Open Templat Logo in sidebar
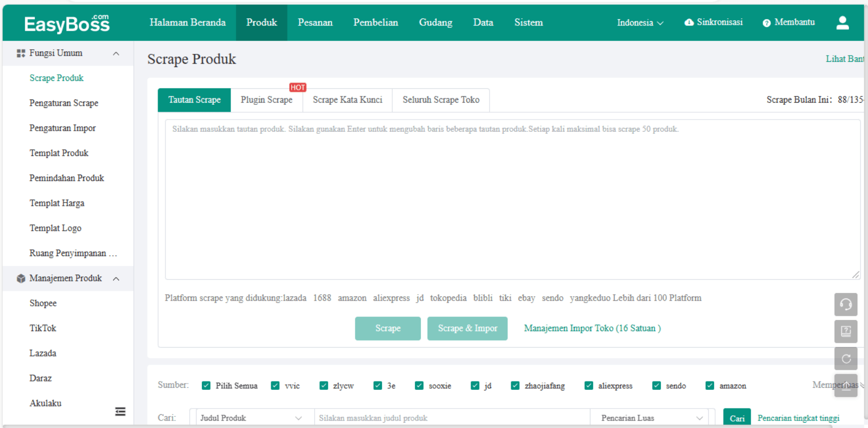The height and width of the screenshot is (428, 868). (56, 229)
